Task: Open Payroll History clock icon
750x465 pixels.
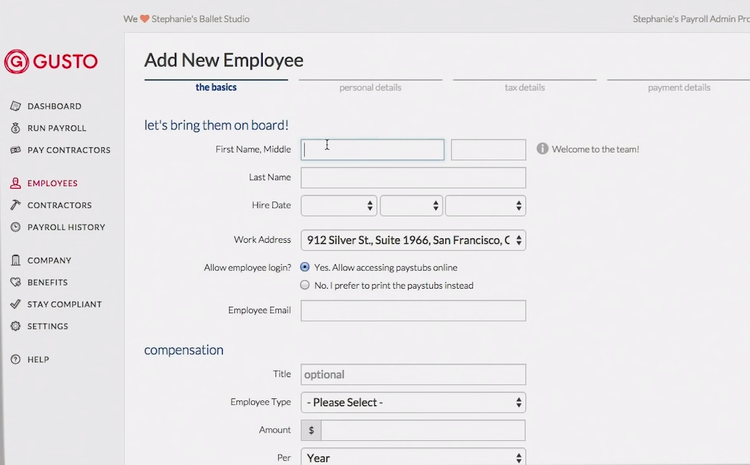Action: [x=16, y=227]
